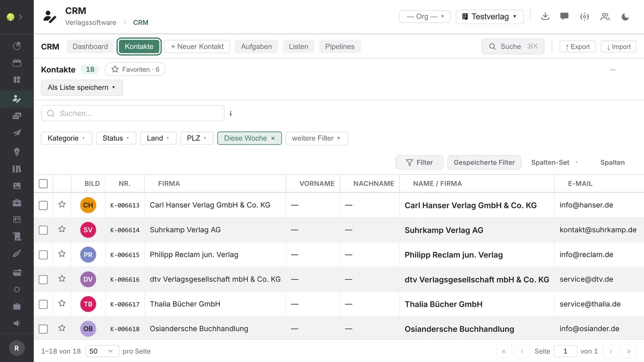This screenshot has width=644, height=362.
Task: Star the Carl Hanser Verlag row
Action: pyautogui.click(x=62, y=204)
